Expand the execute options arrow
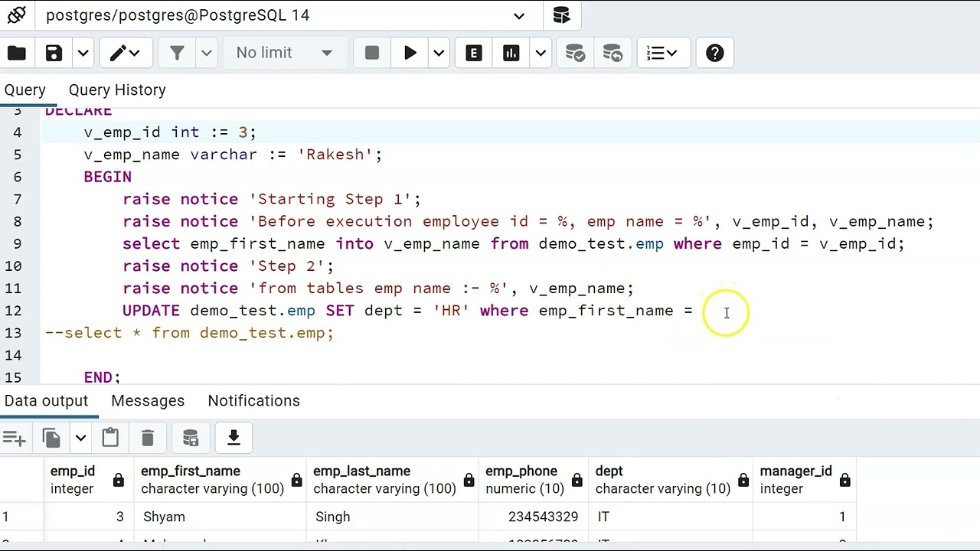Screen dimensions: 980x551 [x=439, y=53]
